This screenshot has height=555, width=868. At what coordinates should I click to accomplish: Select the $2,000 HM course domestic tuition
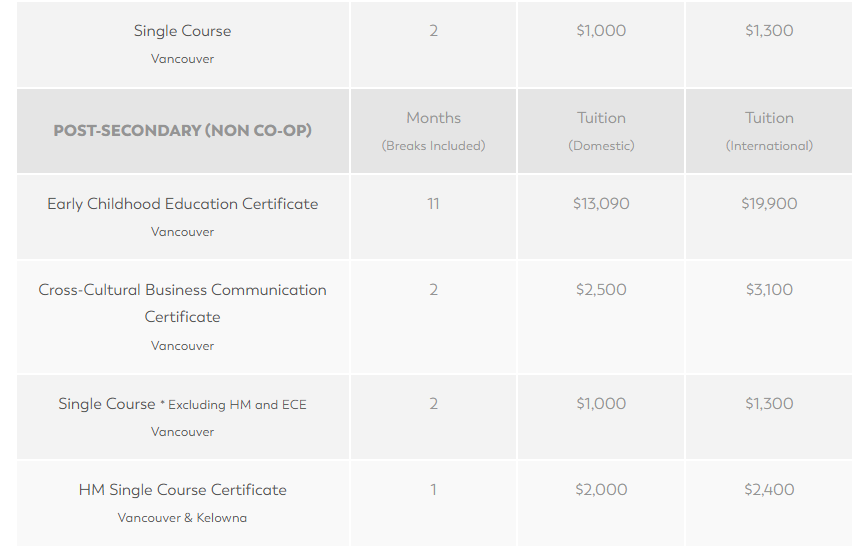point(601,490)
